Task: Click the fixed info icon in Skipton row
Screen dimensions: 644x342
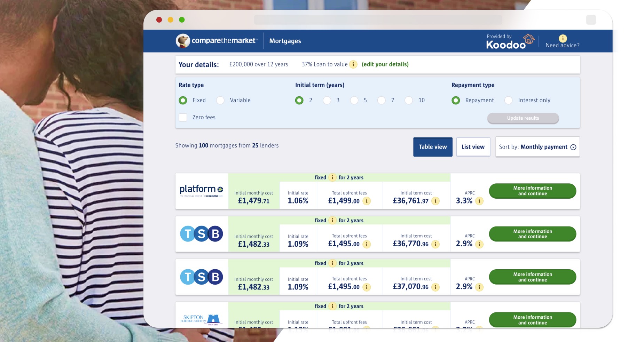Action: click(332, 306)
